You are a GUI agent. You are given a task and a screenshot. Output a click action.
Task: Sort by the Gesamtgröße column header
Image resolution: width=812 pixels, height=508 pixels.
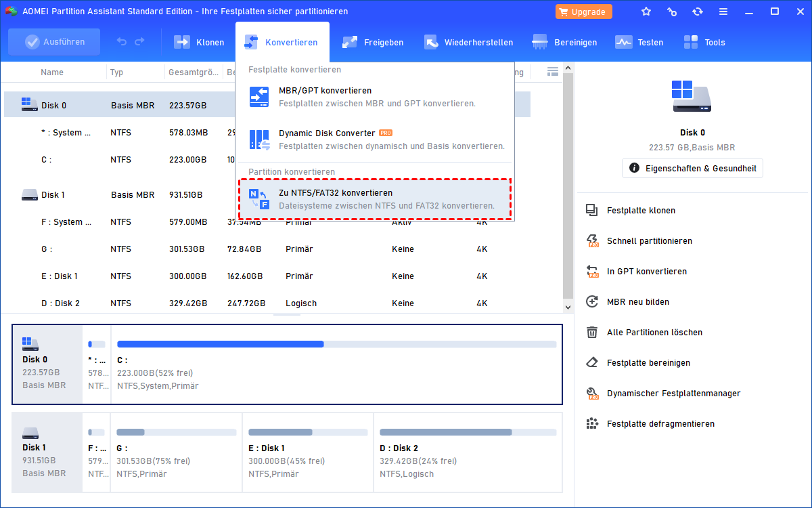(x=194, y=72)
